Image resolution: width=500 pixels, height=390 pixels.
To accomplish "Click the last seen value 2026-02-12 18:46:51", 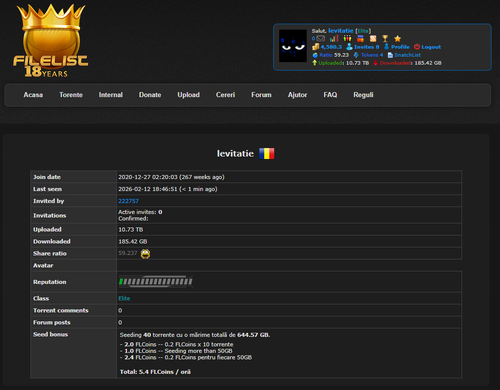I will coord(148,189).
